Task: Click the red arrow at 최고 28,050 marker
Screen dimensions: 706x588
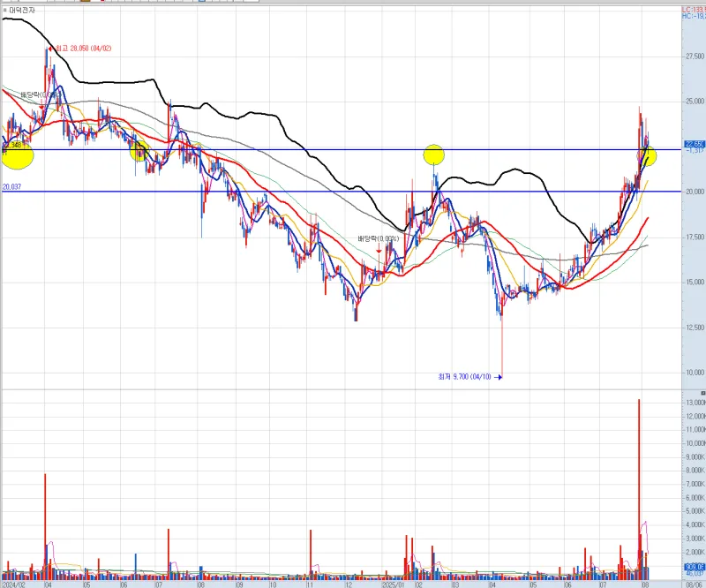Action: [x=50, y=48]
